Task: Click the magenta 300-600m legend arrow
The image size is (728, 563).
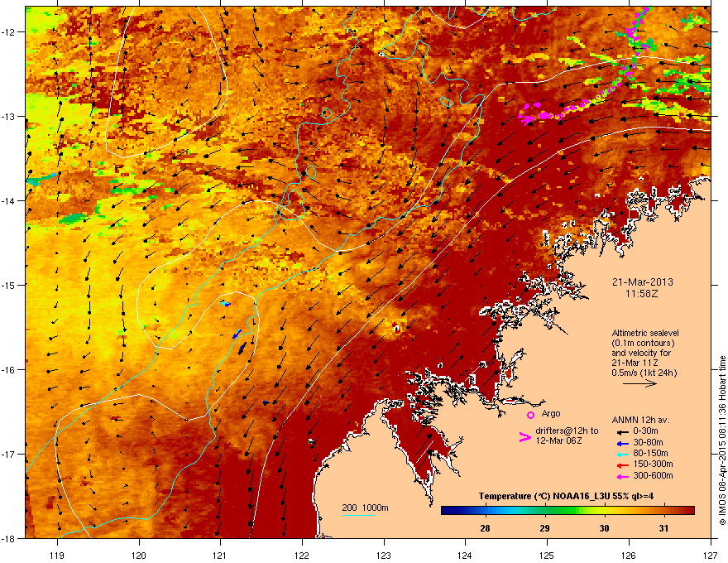Action: (x=622, y=476)
